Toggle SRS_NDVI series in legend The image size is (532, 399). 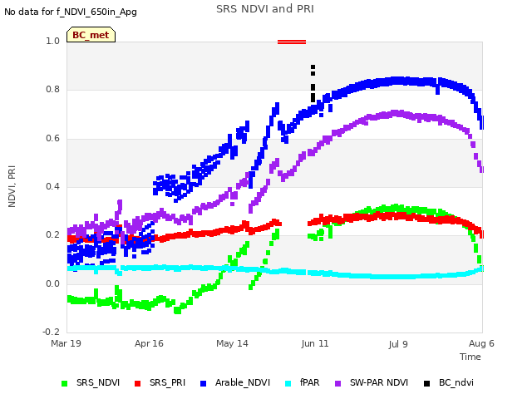[91, 382]
